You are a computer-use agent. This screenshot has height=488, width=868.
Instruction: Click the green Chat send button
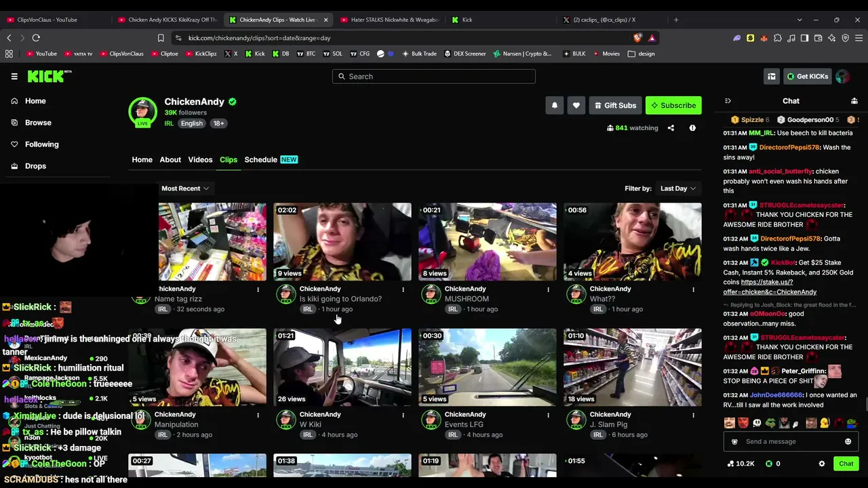(846, 464)
